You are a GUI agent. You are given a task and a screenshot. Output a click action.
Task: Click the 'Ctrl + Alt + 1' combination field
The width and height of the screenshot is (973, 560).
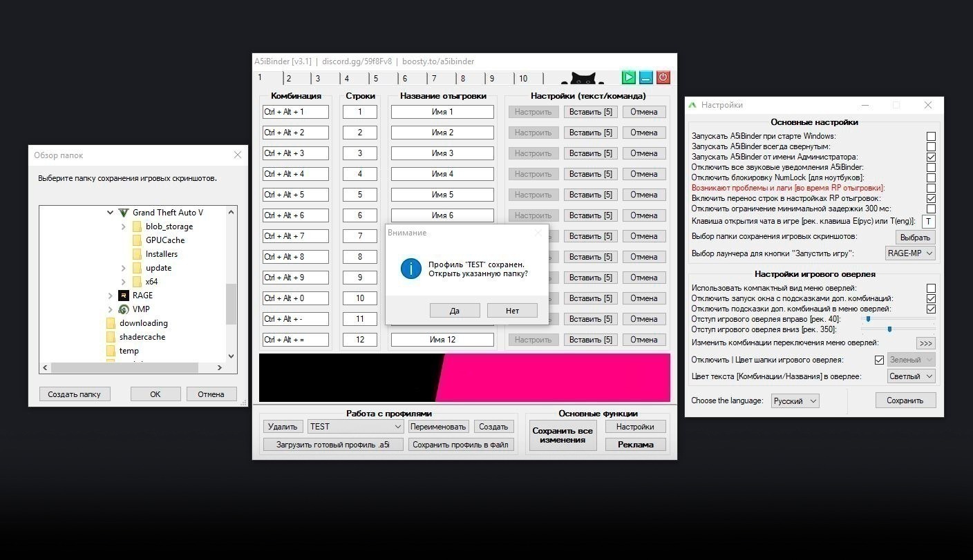tap(295, 112)
